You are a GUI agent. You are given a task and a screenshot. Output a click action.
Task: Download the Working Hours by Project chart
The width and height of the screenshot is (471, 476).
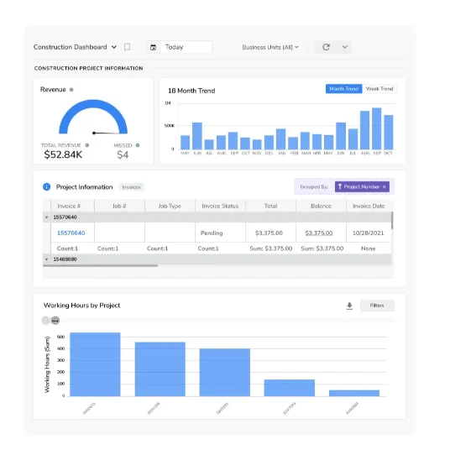(x=349, y=306)
